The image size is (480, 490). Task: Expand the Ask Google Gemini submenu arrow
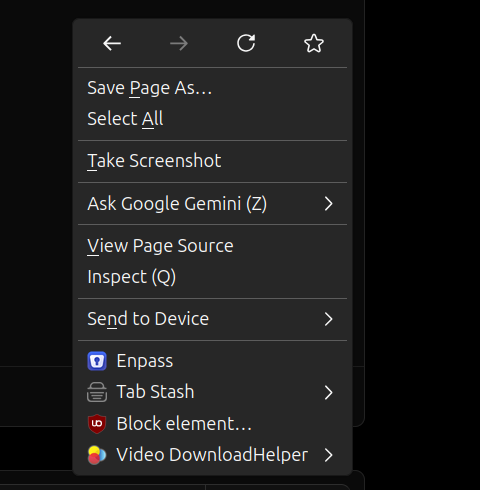coord(329,204)
